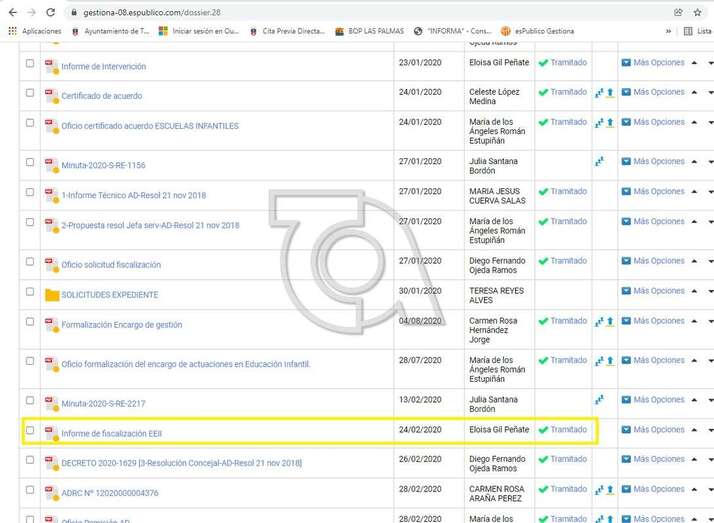The image size is (714, 523).
Task: Select the Certificado de acuerdo checkbox
Action: pyautogui.click(x=30, y=93)
